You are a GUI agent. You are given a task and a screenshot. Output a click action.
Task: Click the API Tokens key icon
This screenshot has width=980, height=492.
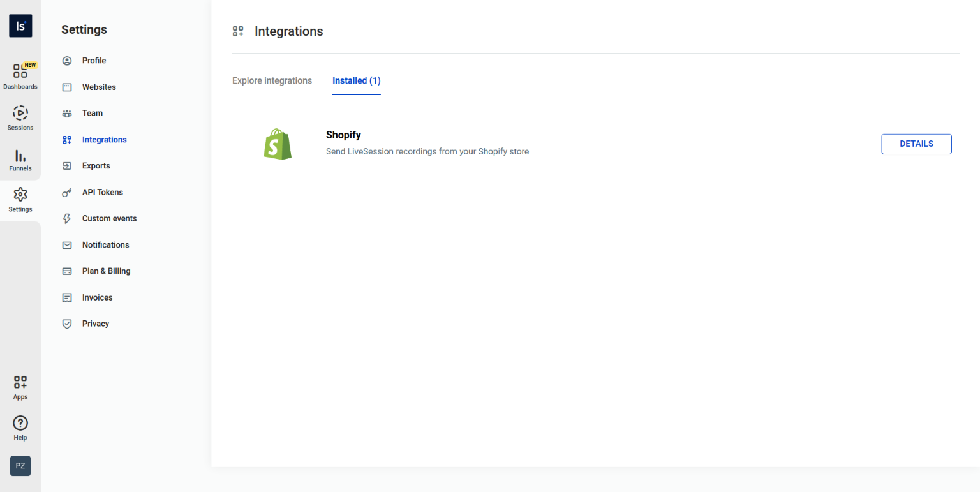pos(67,192)
